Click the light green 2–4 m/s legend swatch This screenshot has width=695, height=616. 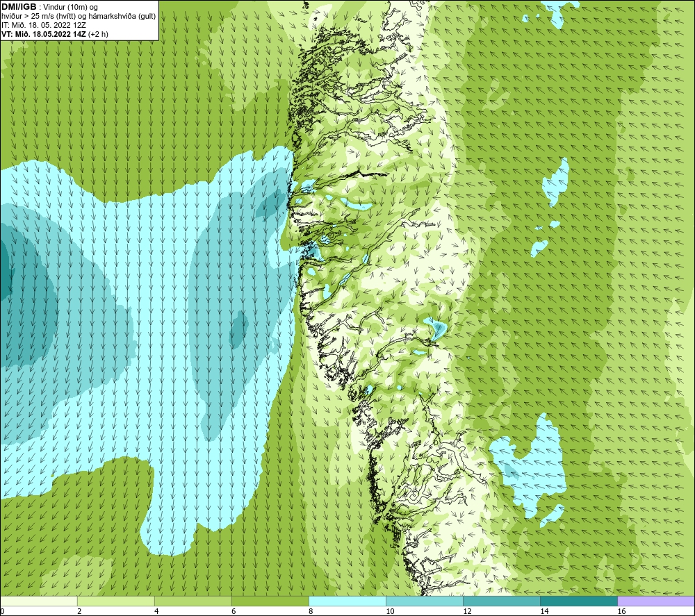pos(116,601)
